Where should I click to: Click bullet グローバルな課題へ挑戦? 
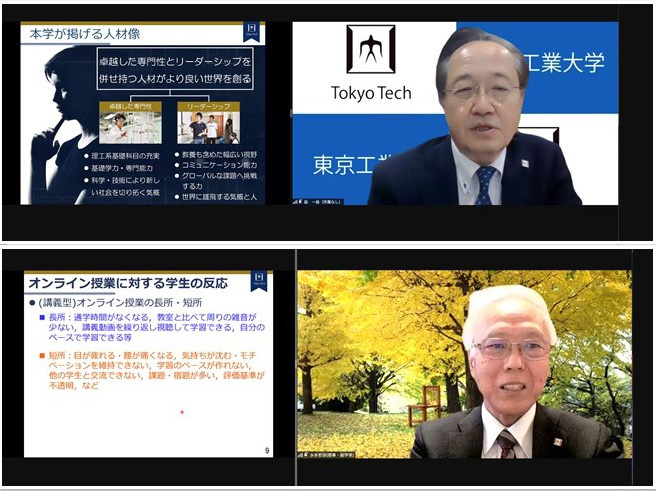pos(216,176)
